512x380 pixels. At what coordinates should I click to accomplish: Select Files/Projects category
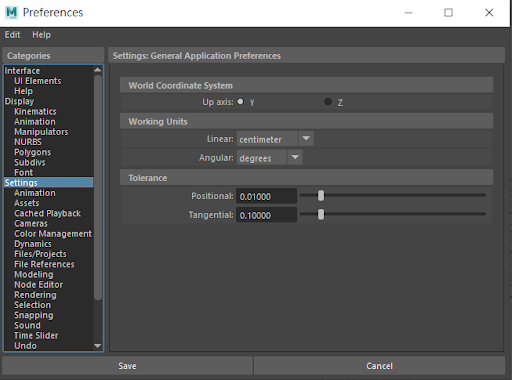coord(40,254)
